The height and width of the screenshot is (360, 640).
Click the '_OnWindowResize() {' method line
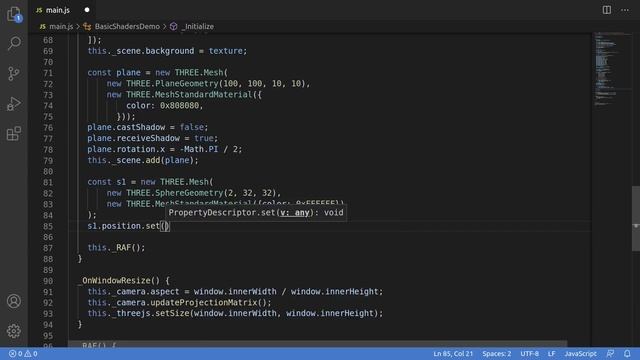pyautogui.click(x=123, y=281)
